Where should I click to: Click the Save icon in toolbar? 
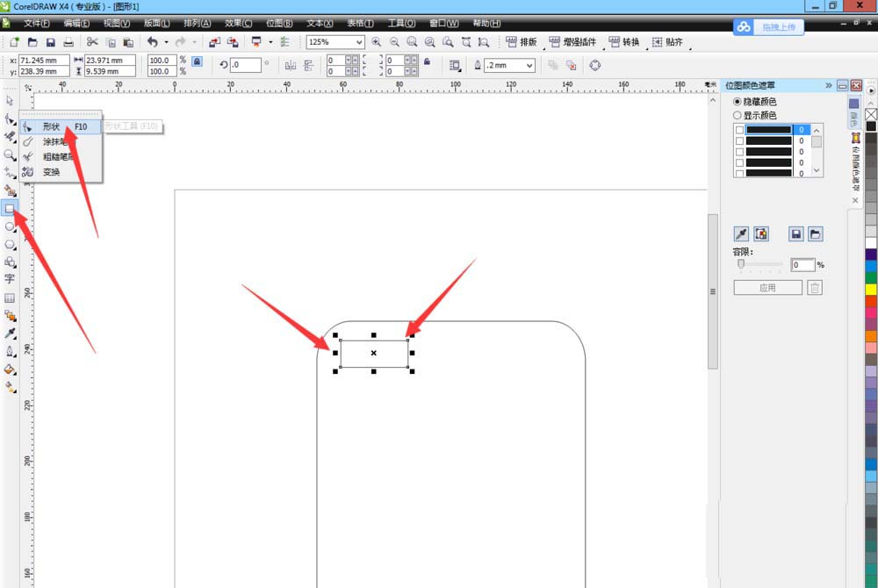pos(50,42)
